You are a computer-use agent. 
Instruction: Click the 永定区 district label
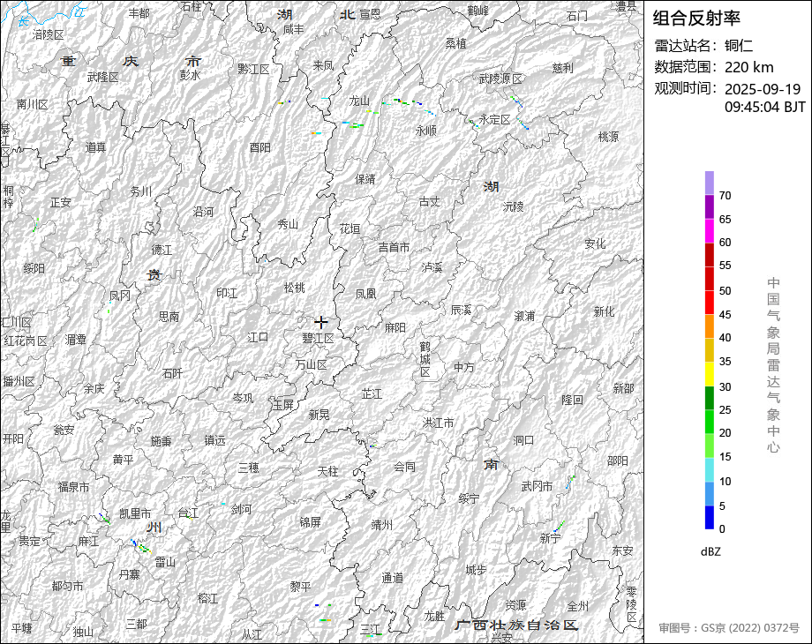(494, 120)
